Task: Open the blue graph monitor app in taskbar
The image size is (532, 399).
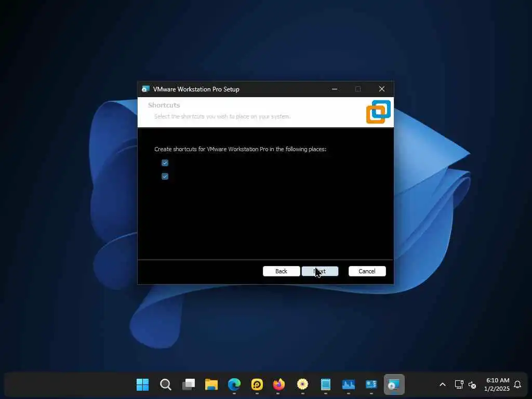Action: tap(349, 384)
